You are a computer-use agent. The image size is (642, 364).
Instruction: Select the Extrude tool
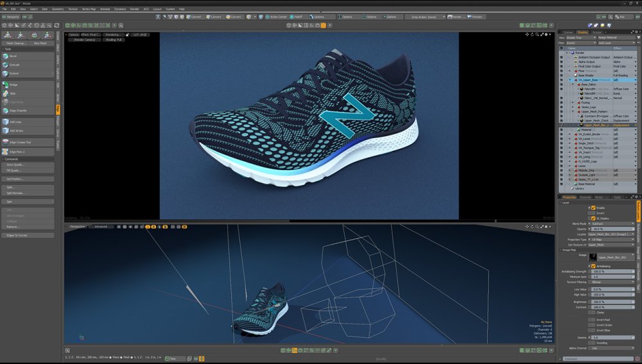click(28, 65)
